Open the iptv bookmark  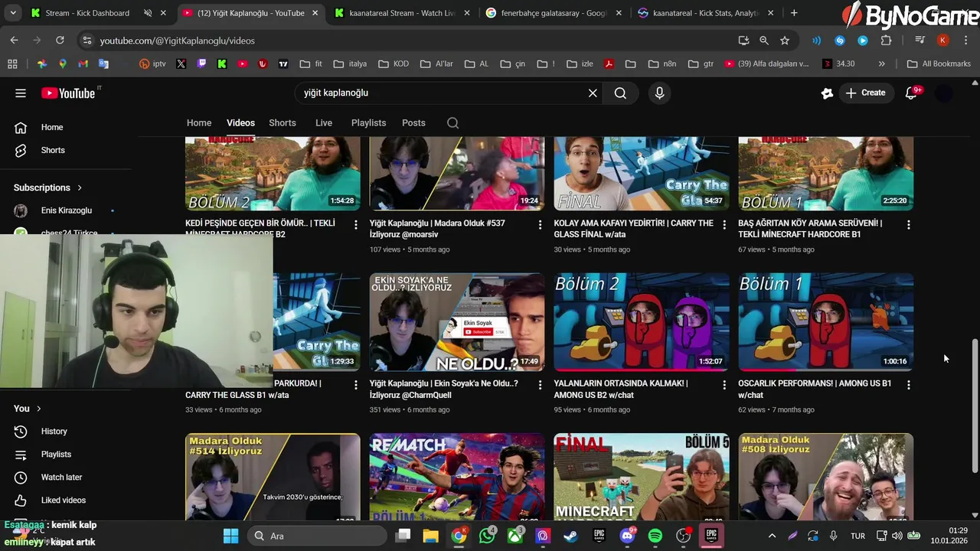(x=152, y=64)
